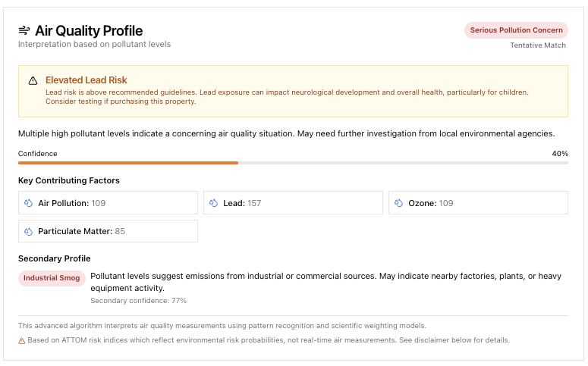Select the Particulate Matter: 85 factor card
The image size is (588, 366).
click(108, 231)
